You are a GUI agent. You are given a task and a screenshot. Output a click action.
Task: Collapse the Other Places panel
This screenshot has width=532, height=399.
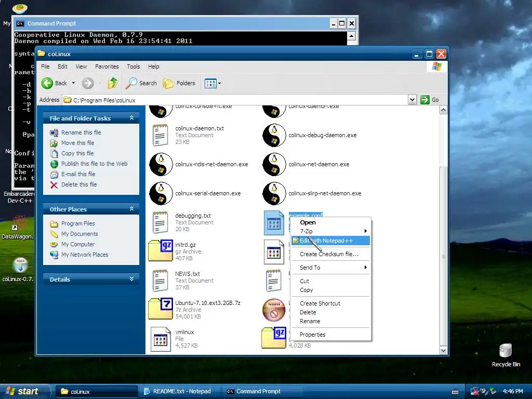[131, 209]
